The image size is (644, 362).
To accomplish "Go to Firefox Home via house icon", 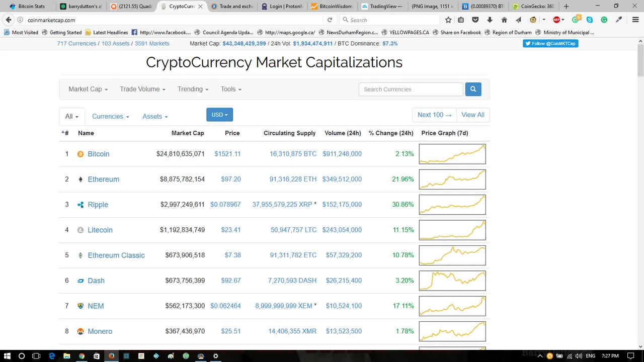I will click(x=504, y=20).
